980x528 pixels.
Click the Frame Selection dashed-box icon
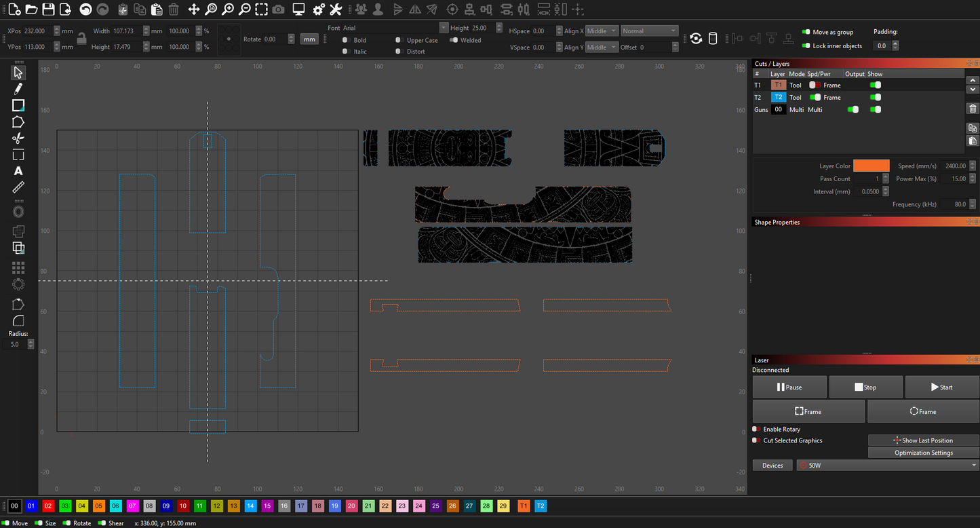261,10
